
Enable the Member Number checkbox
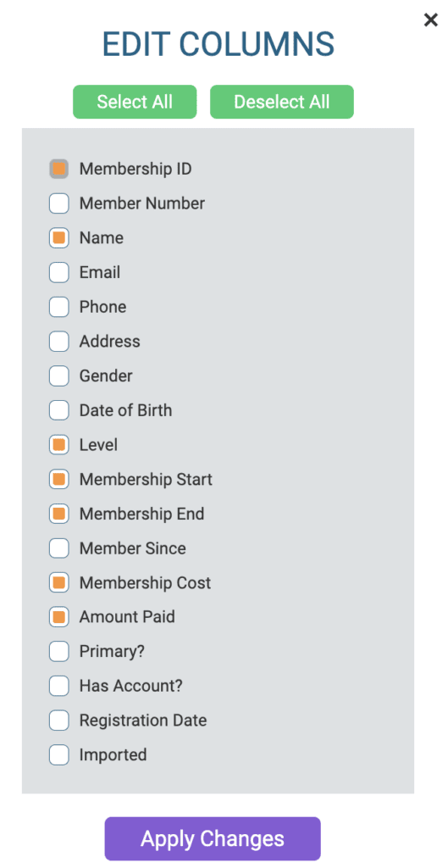(59, 203)
